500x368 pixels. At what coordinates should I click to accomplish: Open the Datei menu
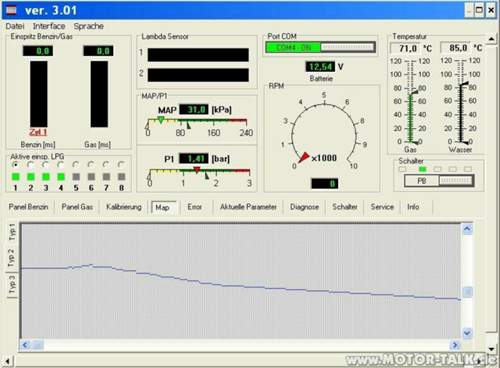[15, 26]
